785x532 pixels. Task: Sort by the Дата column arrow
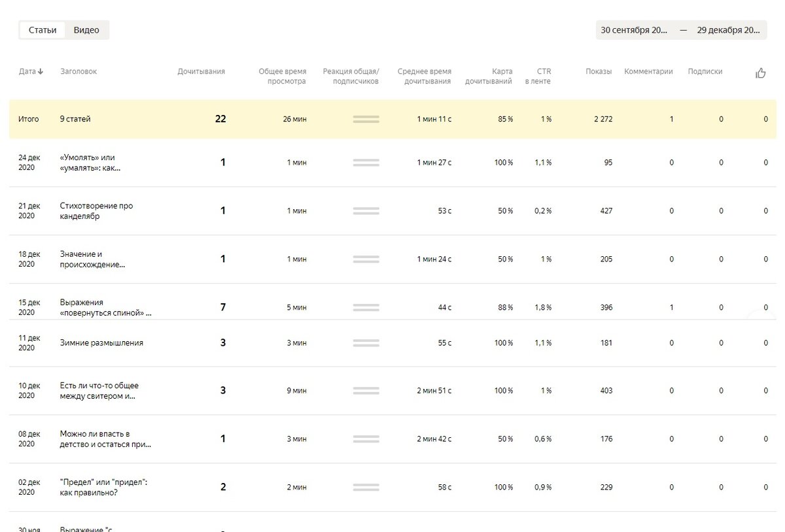[41, 72]
